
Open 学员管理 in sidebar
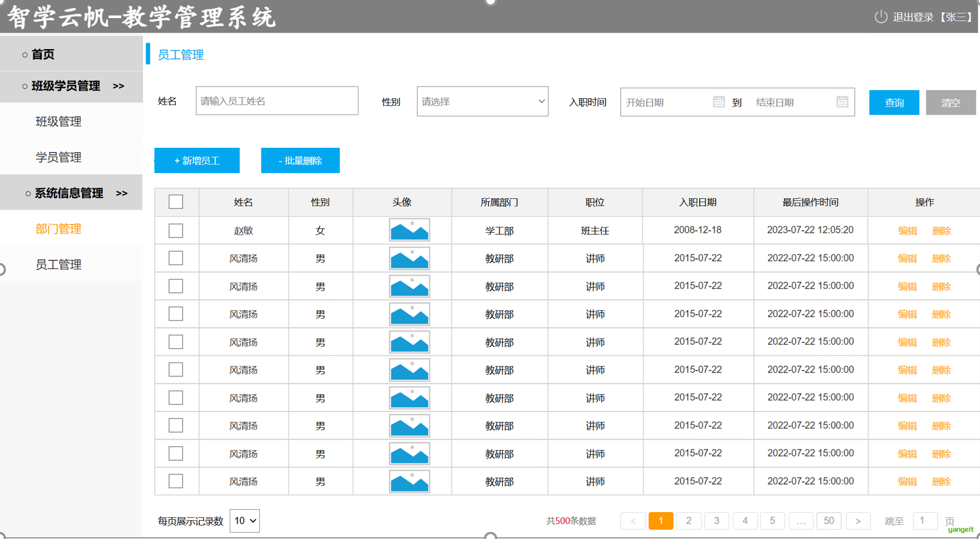pyautogui.click(x=58, y=157)
